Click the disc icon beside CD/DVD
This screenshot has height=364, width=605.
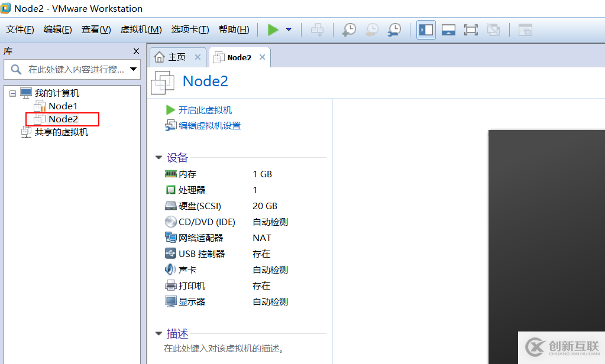(170, 222)
